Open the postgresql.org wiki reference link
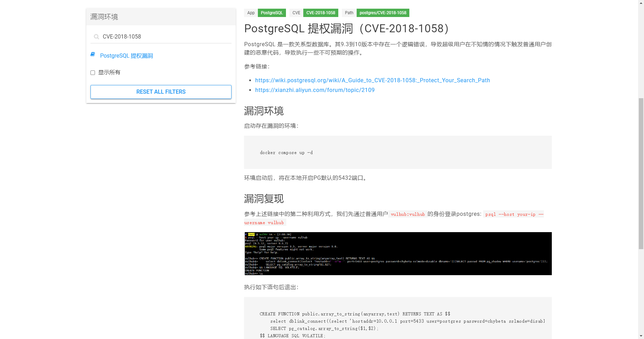644x339 pixels. pos(373,80)
